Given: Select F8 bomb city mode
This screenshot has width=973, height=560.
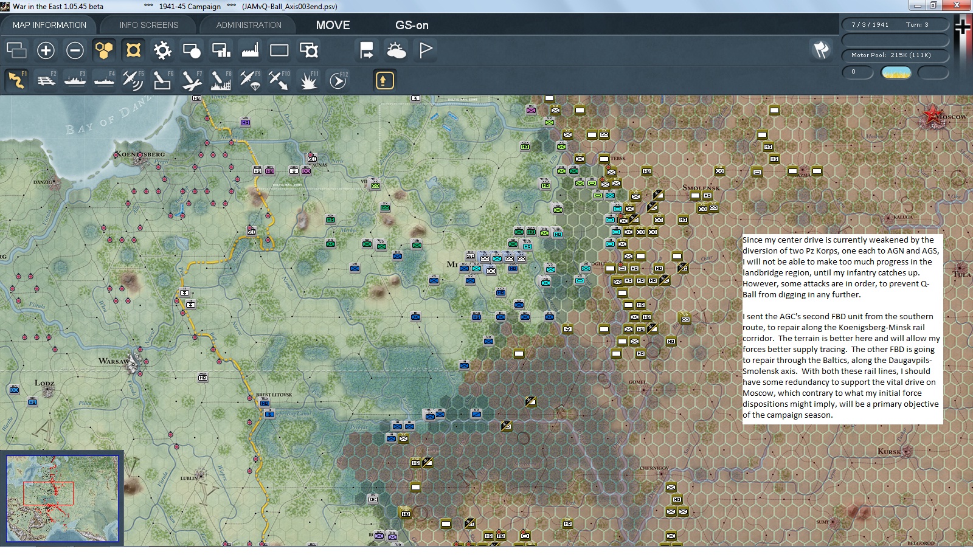Looking at the screenshot, I should 221,80.
